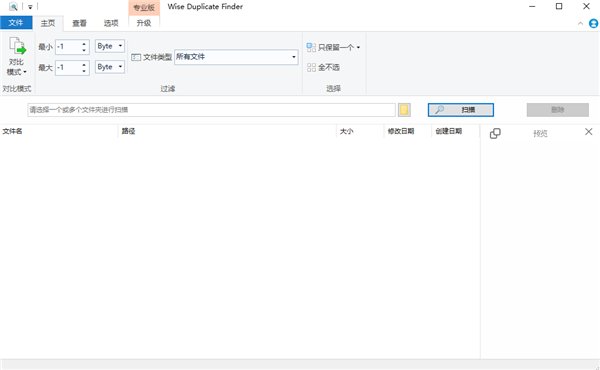Close the 预览 preview pane
Image resolution: width=600 pixels, height=370 pixels.
coord(589,132)
